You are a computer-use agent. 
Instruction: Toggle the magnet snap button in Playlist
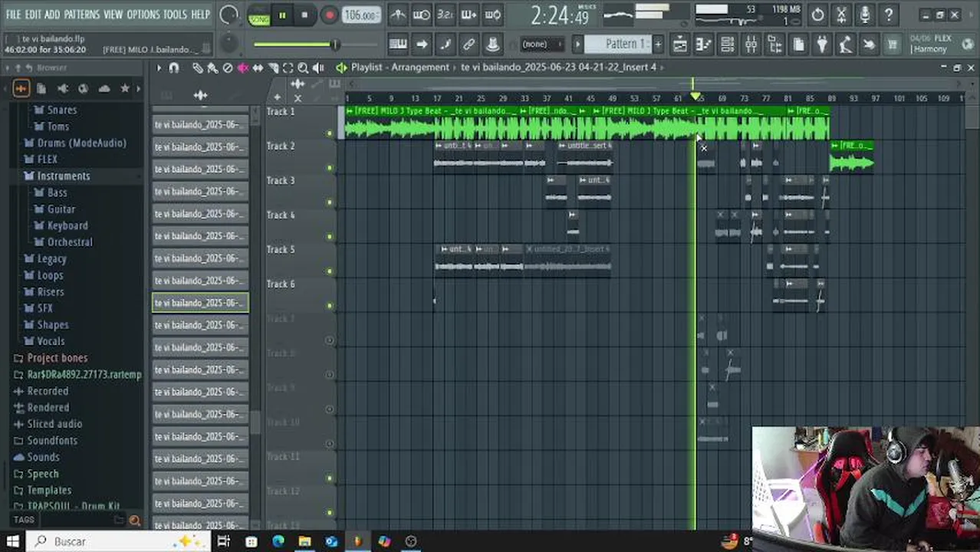174,67
